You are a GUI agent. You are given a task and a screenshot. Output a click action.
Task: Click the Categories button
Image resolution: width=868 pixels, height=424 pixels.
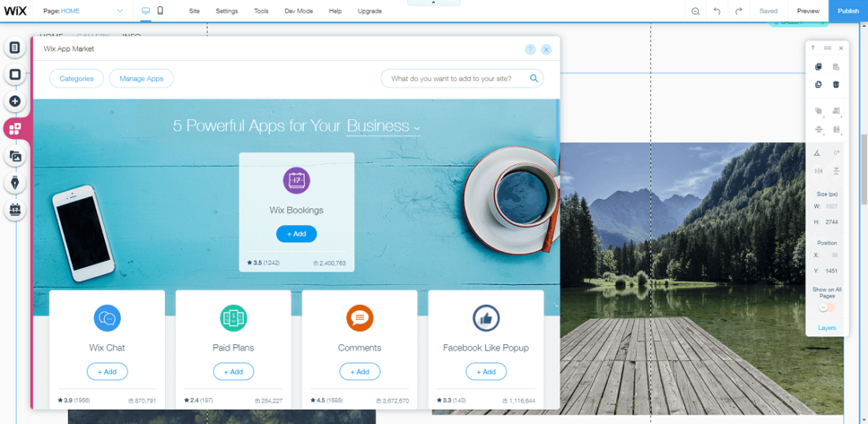coord(77,79)
